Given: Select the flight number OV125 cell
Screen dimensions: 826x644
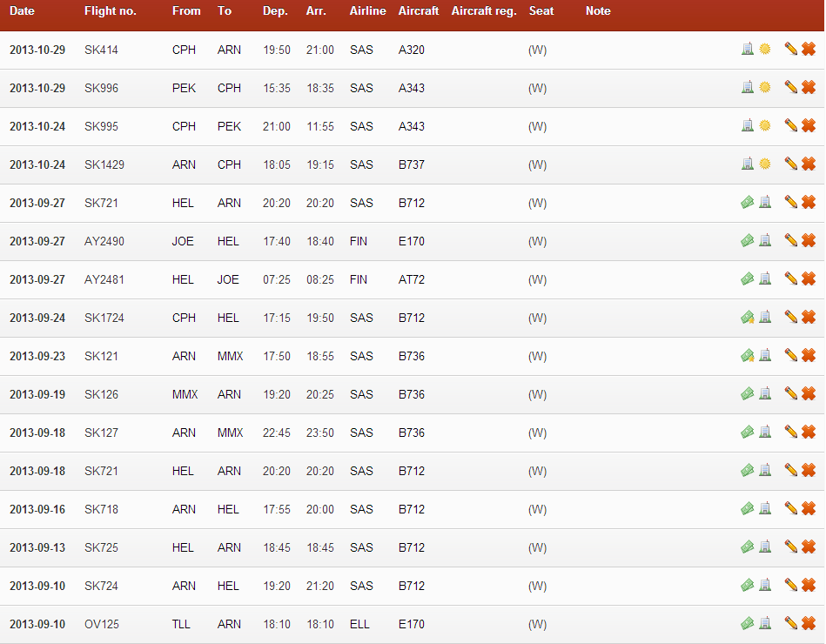Looking at the screenshot, I should [102, 624].
